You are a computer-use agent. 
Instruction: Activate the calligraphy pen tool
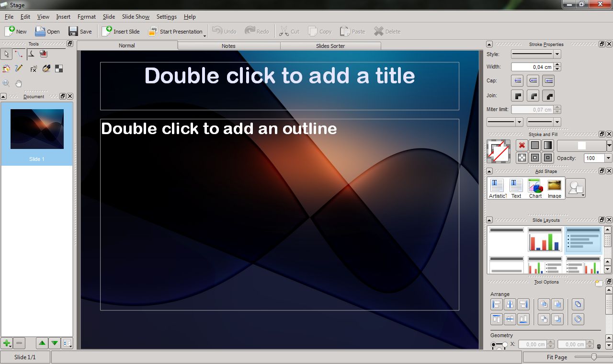tap(46, 68)
